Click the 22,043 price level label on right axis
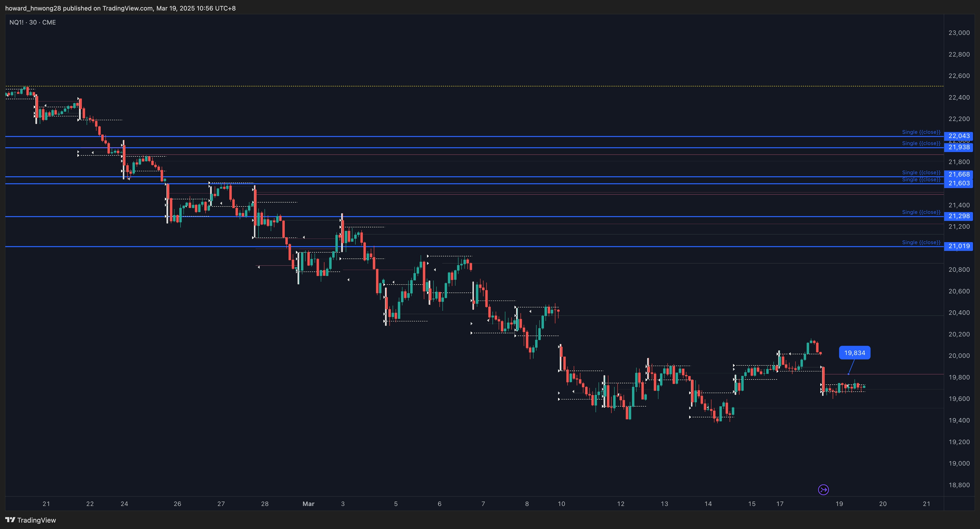This screenshot has width=980, height=529. pos(959,136)
